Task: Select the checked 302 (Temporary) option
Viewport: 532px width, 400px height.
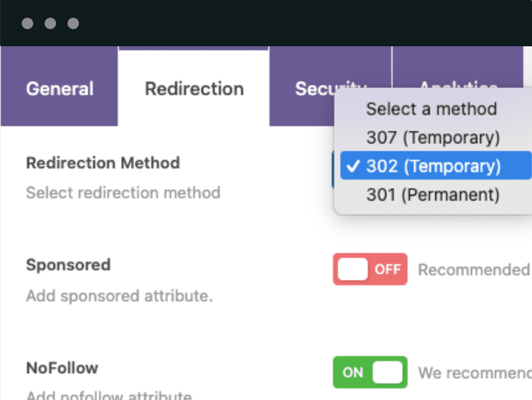Action: pos(432,166)
